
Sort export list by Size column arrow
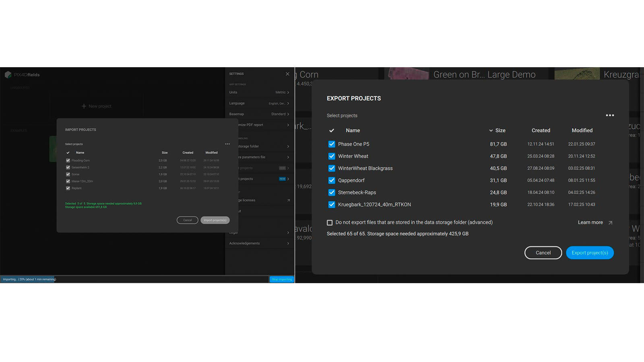(491, 131)
